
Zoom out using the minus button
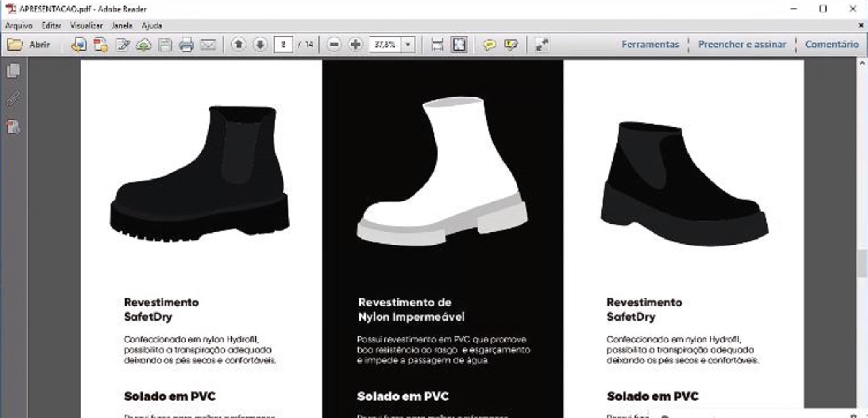coord(334,44)
